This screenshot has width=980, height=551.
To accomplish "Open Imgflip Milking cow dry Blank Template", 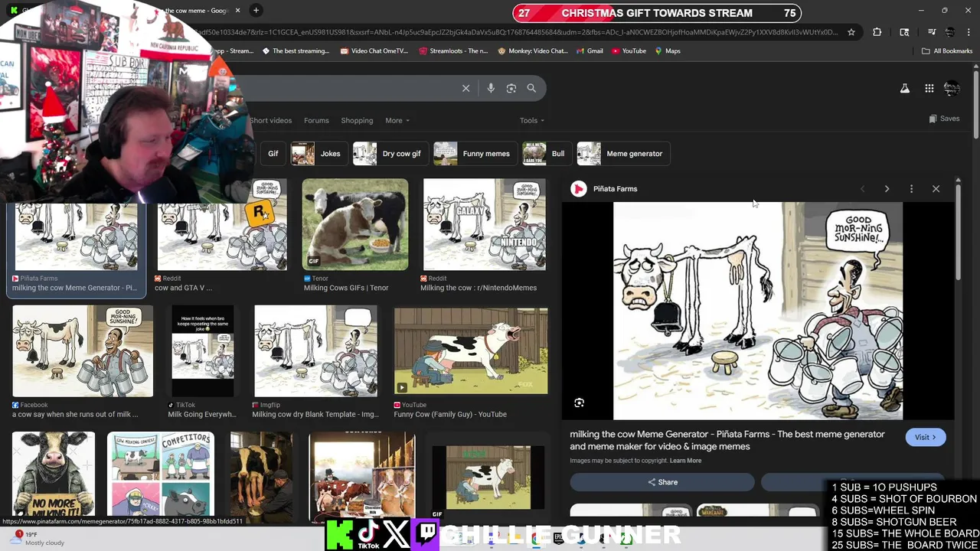I will point(315,351).
